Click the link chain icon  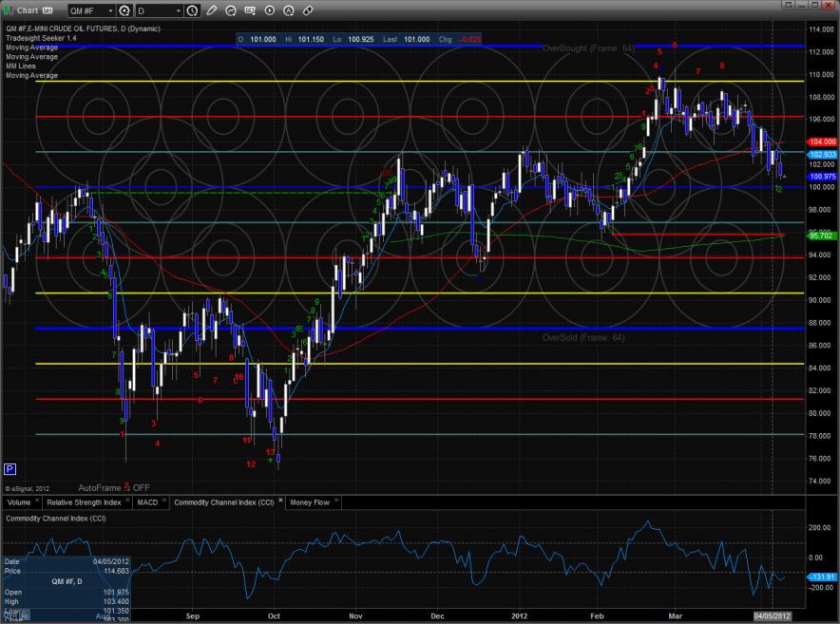click(308, 11)
